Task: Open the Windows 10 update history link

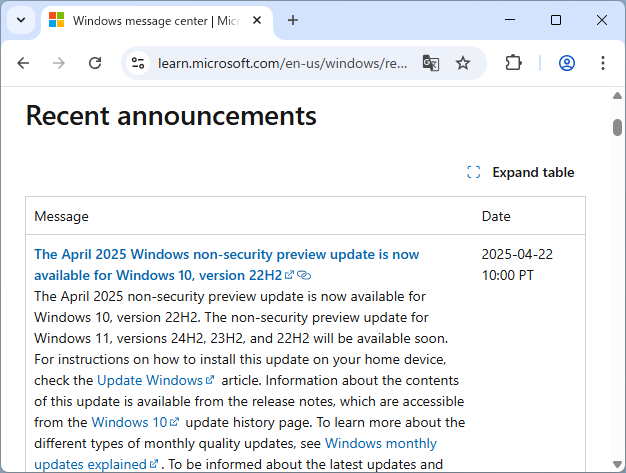Action: [x=135, y=422]
